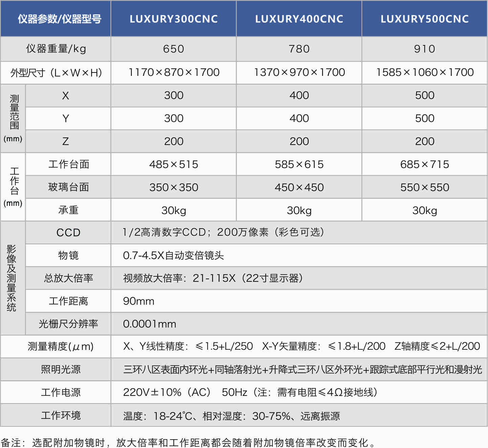Viewport: 488px width, 448px height.
Task: Click the 工作台 (mm) group label
Action: tap(13, 187)
